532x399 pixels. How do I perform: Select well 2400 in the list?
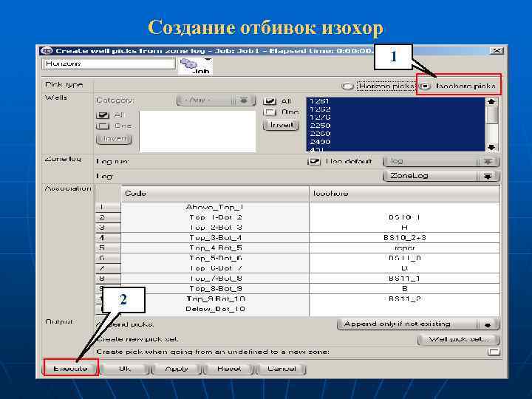[x=395, y=142]
